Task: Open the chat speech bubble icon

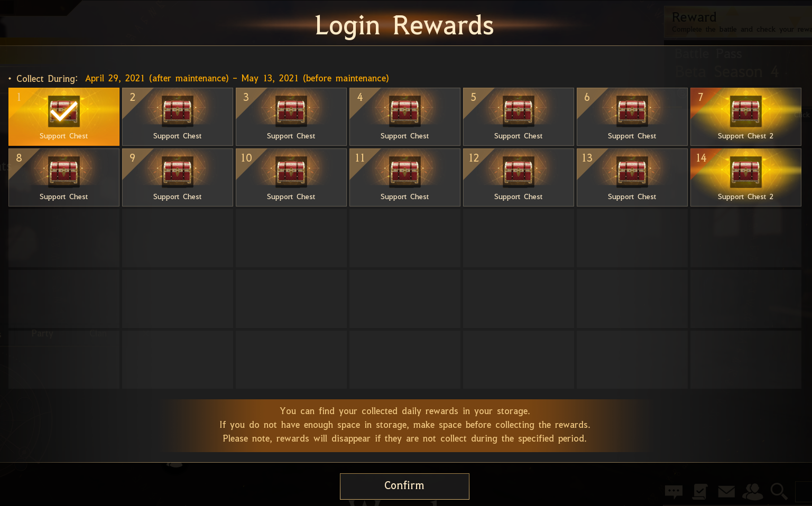Action: point(673,492)
